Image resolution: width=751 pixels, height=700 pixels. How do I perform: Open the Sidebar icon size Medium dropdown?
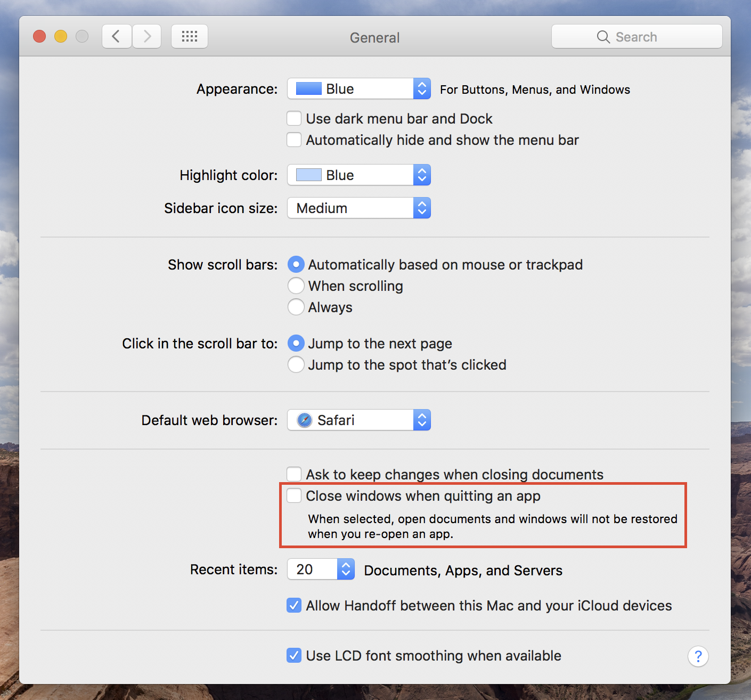coord(359,208)
